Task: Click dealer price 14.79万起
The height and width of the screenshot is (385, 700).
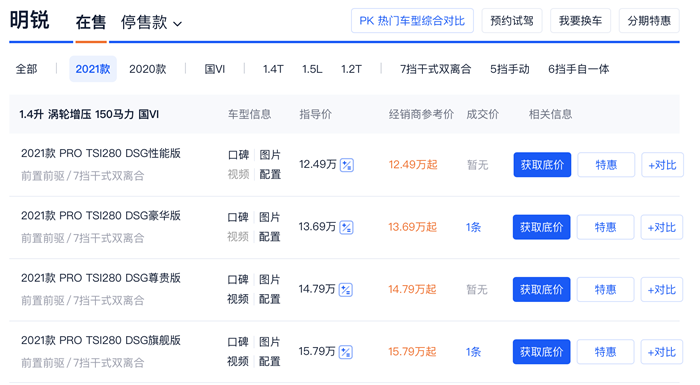Action: 412,289
